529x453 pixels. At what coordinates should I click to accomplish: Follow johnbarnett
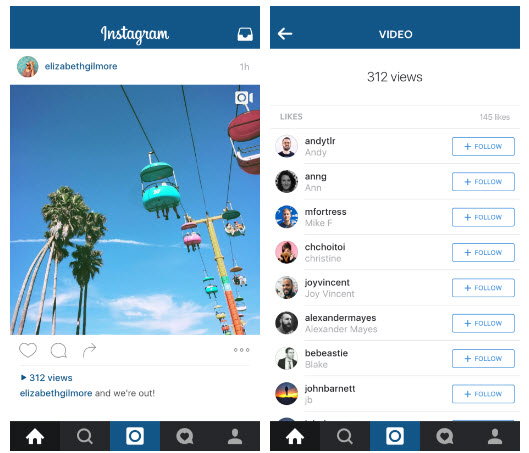pyautogui.click(x=483, y=394)
